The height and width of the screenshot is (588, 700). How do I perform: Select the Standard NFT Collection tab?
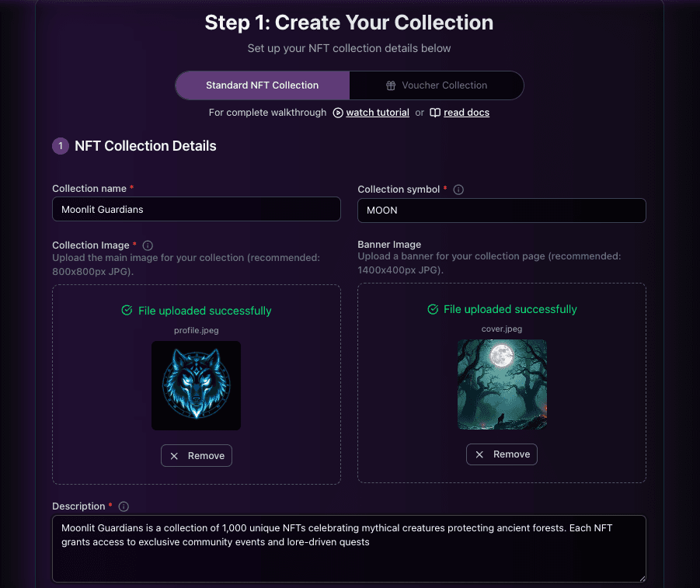pos(263,85)
